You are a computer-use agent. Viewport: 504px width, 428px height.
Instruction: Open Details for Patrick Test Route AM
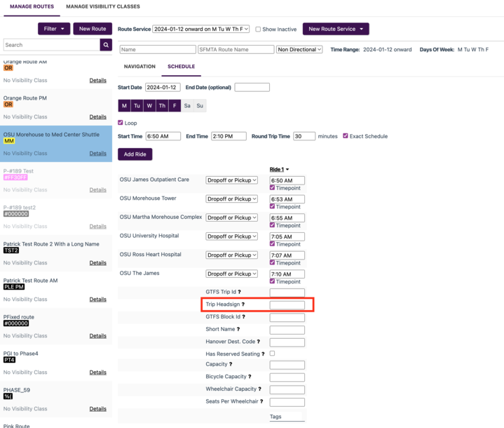pyautogui.click(x=97, y=300)
